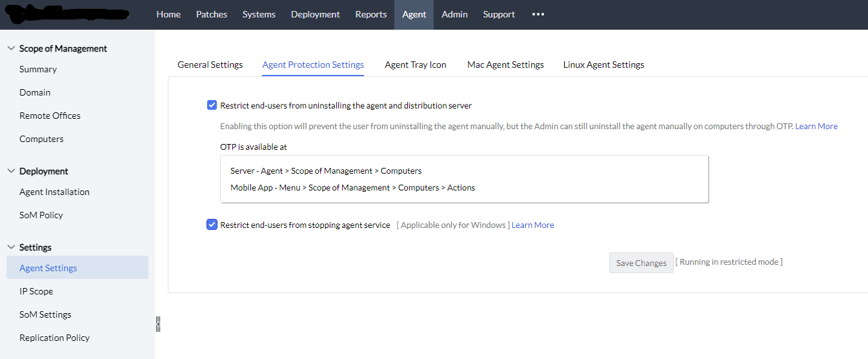The width and height of the screenshot is (868, 359).
Task: Click the Save Changes button
Action: point(641,263)
